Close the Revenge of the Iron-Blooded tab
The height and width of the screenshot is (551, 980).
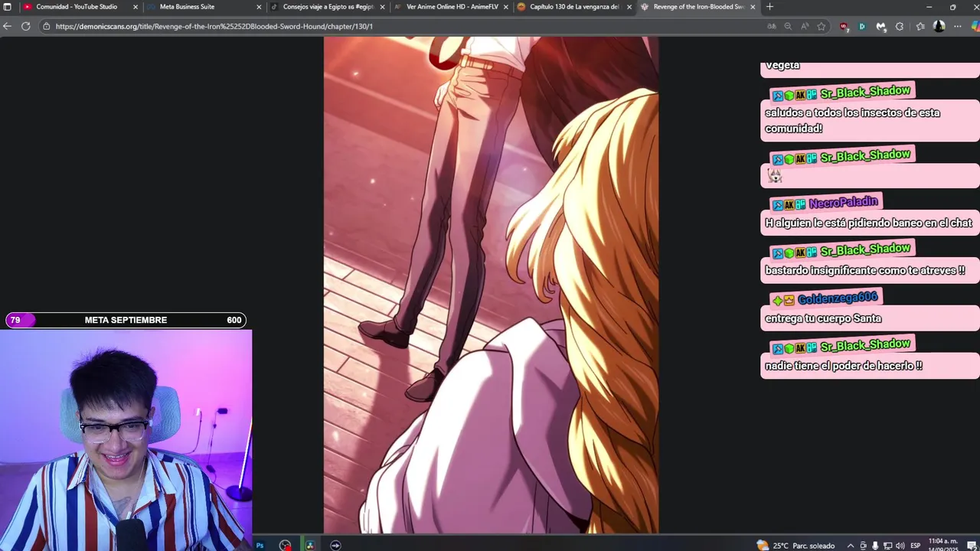coord(753,7)
